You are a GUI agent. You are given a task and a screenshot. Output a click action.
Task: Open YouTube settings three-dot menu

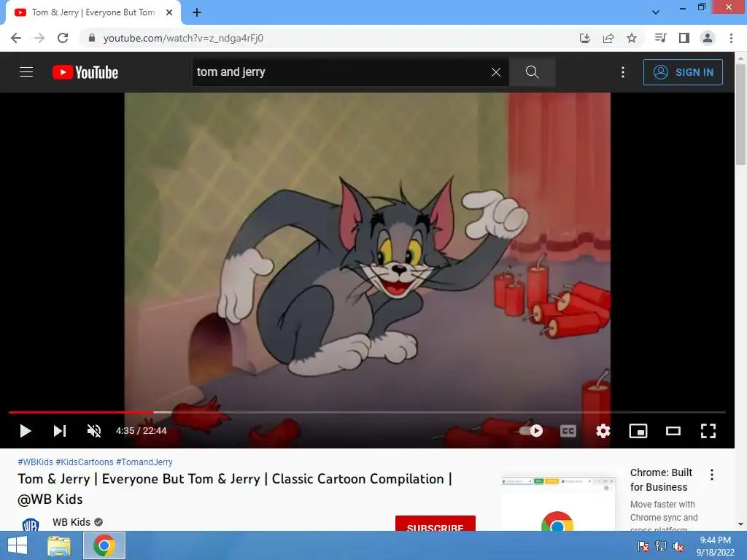623,72
